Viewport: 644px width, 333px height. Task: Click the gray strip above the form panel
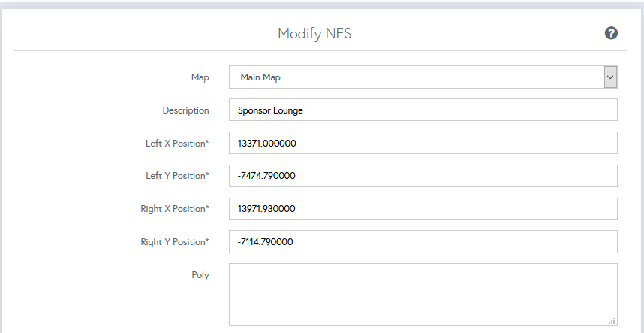tap(322, 5)
